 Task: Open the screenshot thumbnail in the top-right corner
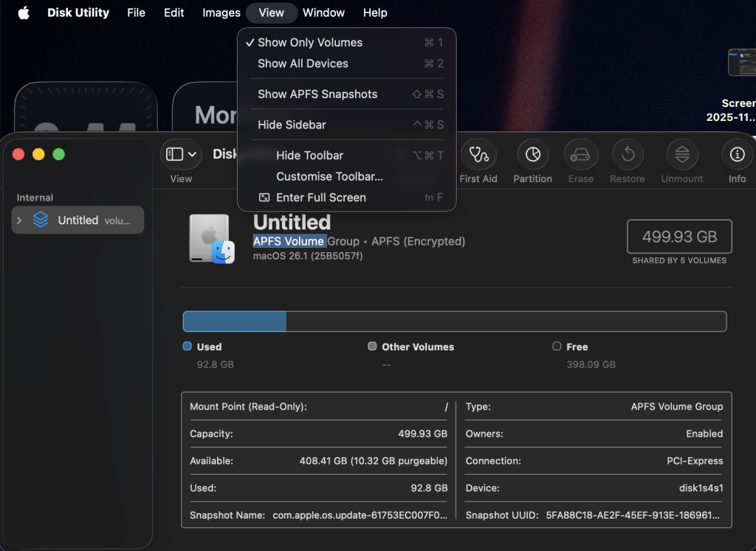click(x=744, y=63)
